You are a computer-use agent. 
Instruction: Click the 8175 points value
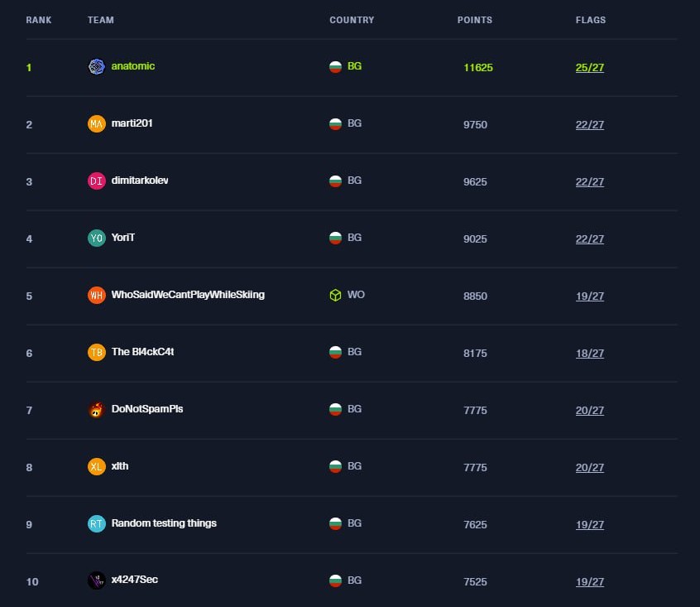(476, 354)
